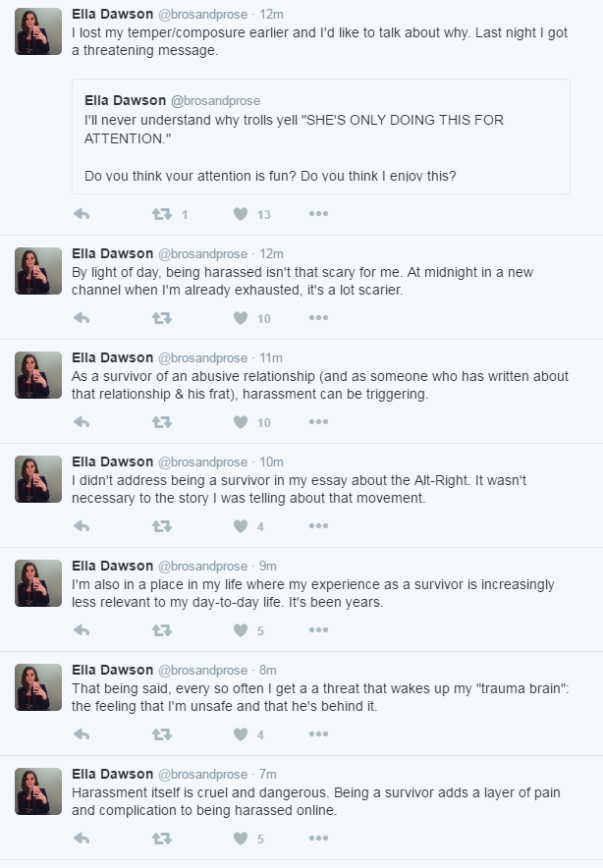Reply to the 'By light of day' tweet
The image size is (603, 868).
point(82,318)
